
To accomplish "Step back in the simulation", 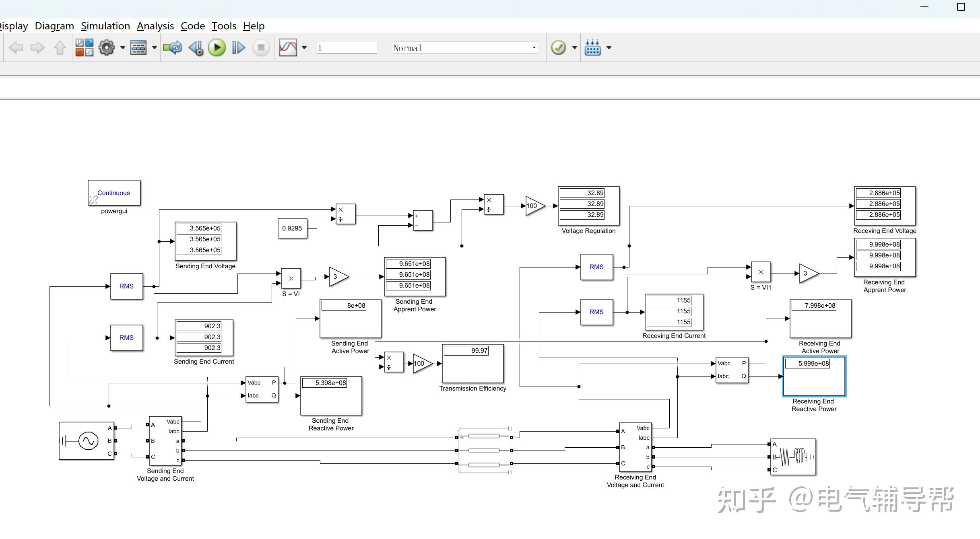I will click(x=196, y=47).
